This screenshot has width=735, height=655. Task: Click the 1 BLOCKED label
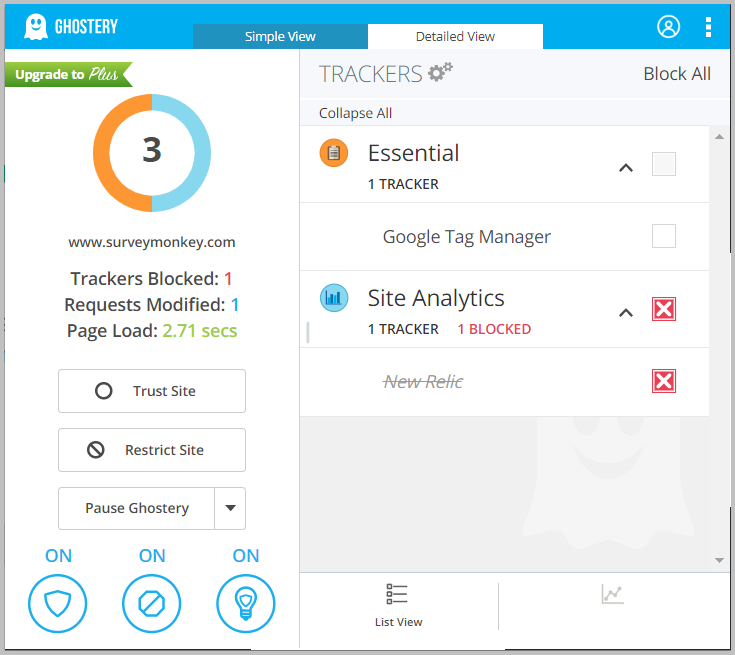(x=494, y=329)
